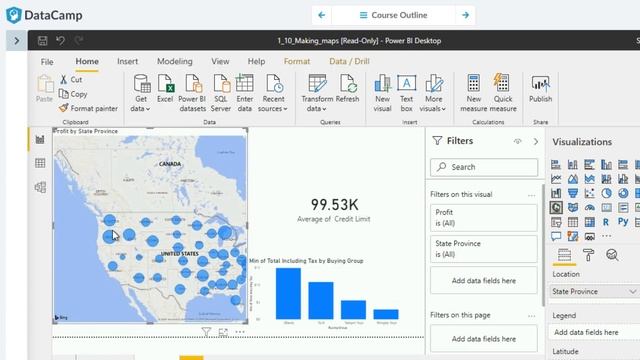Open the Format contextual tab
The width and height of the screenshot is (640, 360).
[297, 61]
